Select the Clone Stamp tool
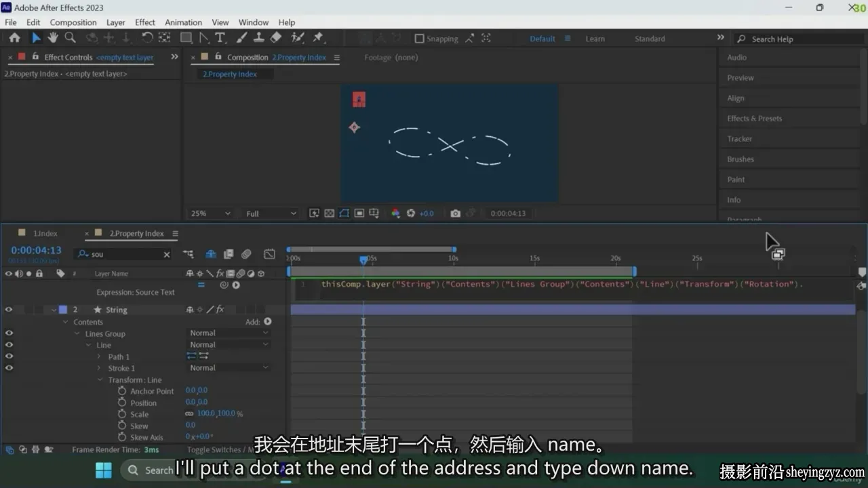This screenshot has width=868, height=488. [258, 38]
